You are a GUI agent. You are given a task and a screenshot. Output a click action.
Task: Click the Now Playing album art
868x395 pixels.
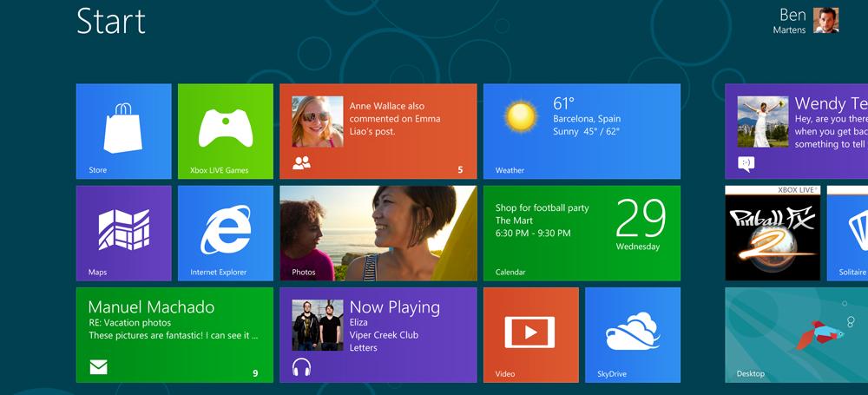coord(318,326)
